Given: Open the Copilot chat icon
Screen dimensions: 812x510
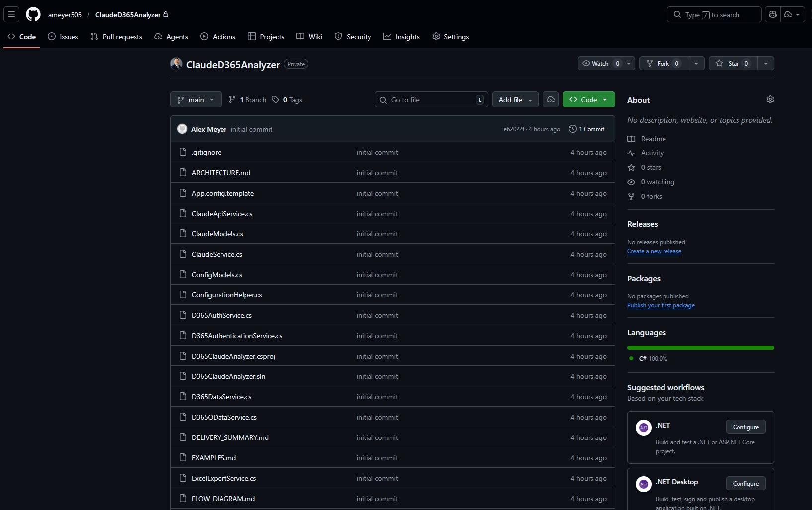Looking at the screenshot, I should pyautogui.click(x=773, y=14).
